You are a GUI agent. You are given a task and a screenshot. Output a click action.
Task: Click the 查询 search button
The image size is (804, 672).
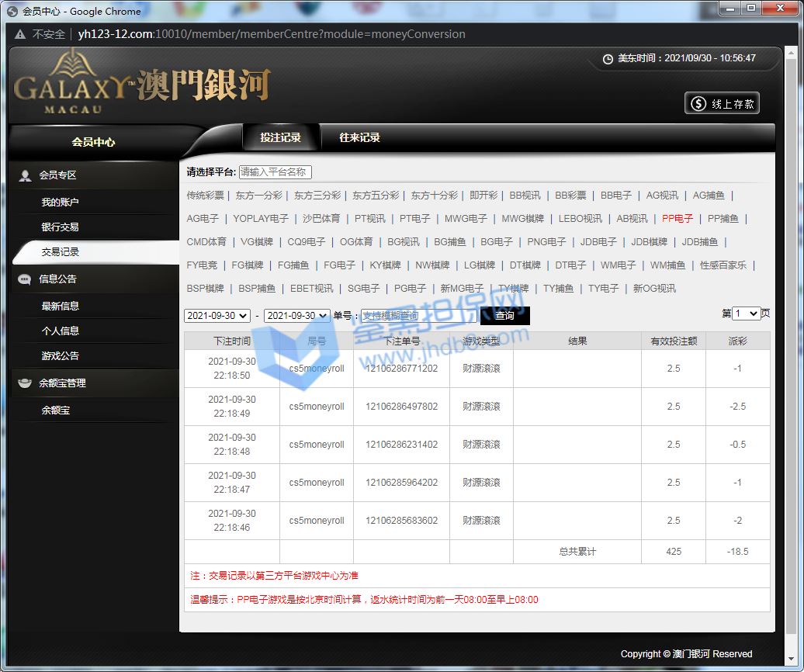(x=504, y=316)
